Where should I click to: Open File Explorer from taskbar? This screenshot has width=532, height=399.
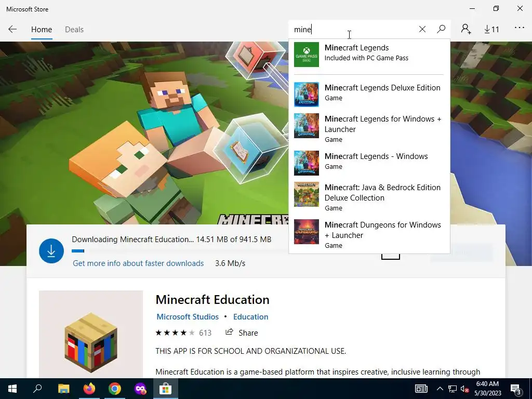click(x=63, y=389)
